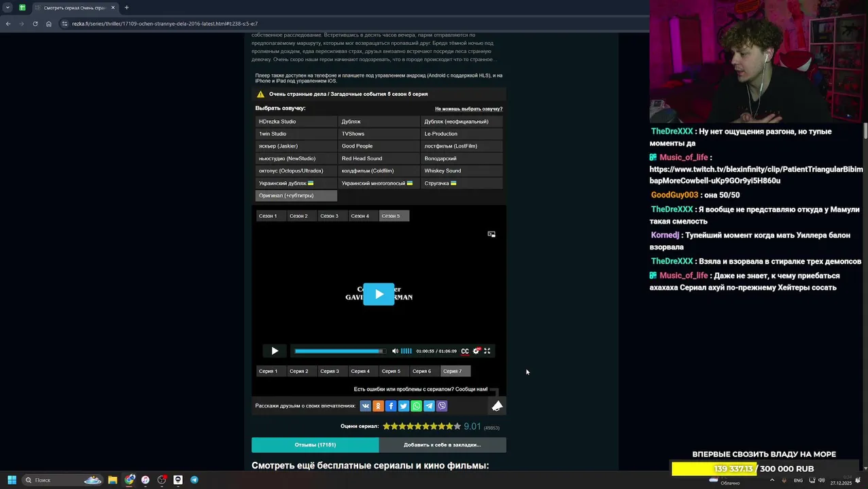Screen dimensions: 868x489
Task: Open a new browser tab
Action: tap(126, 7)
